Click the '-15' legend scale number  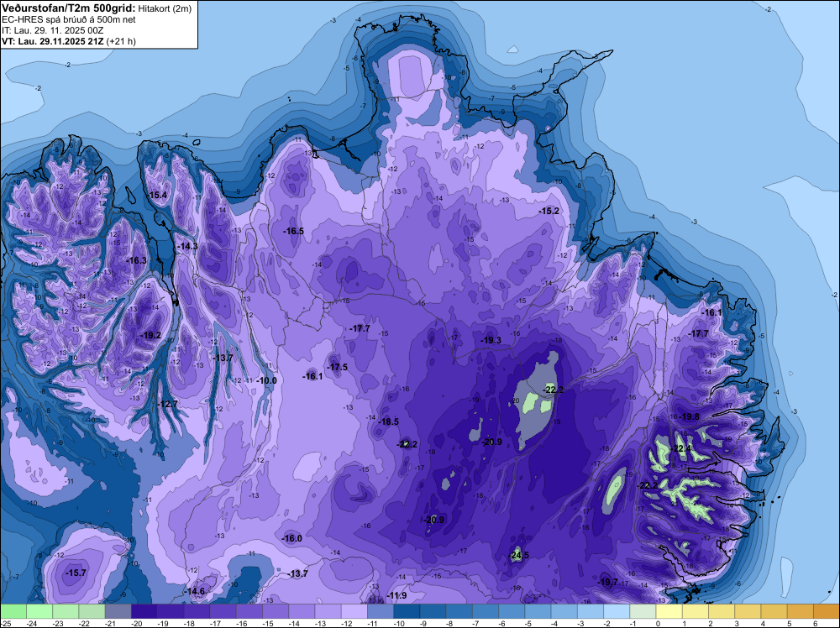pos(269,623)
